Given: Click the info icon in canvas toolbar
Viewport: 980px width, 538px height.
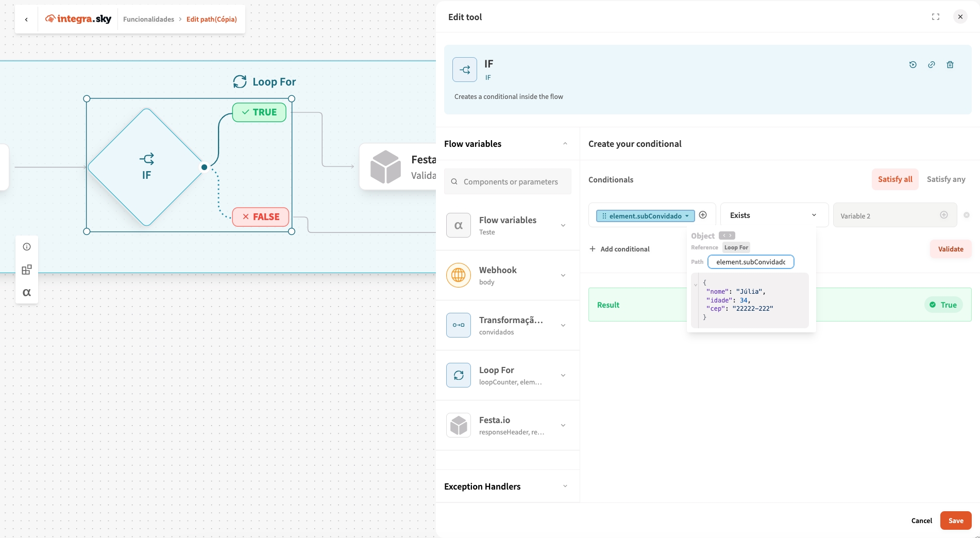Looking at the screenshot, I should tap(27, 247).
